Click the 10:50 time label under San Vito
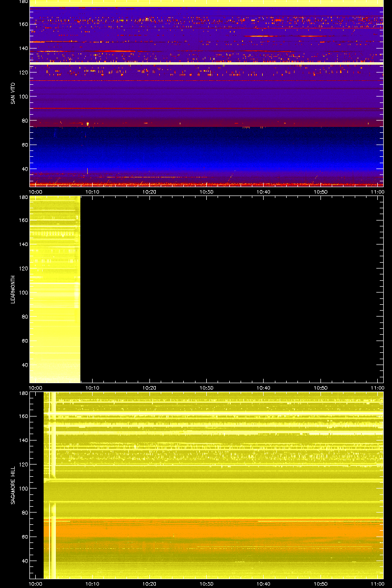Image resolution: width=392 pixels, height=588 pixels. pyautogui.click(x=321, y=192)
